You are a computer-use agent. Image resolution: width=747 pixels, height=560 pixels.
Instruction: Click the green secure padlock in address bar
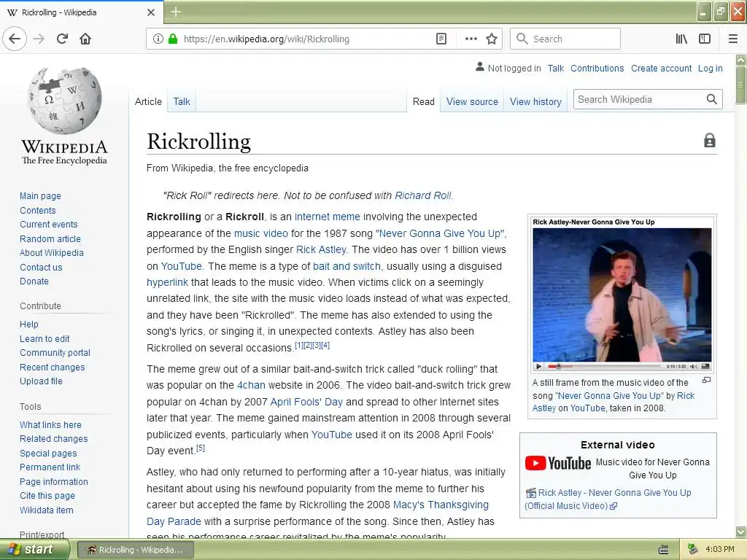click(172, 39)
